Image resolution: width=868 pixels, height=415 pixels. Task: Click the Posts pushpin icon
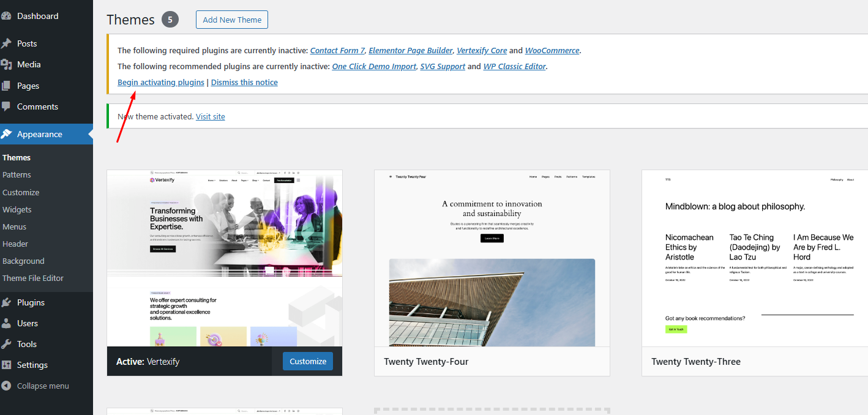pyautogui.click(x=6, y=43)
